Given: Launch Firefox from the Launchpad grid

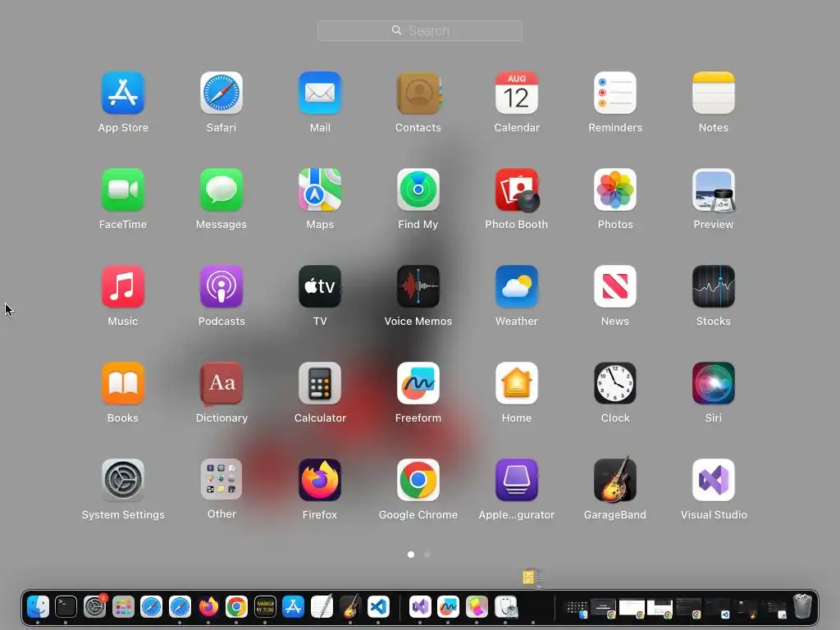Looking at the screenshot, I should click(320, 479).
